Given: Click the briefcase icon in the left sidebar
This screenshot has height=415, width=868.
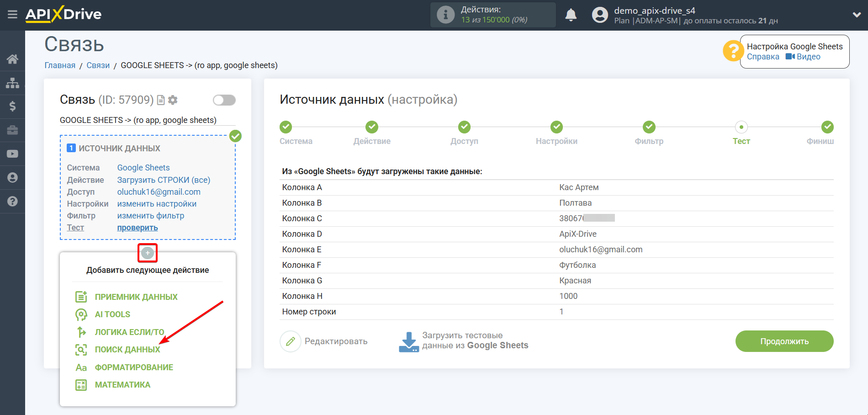Looking at the screenshot, I should coord(12,130).
